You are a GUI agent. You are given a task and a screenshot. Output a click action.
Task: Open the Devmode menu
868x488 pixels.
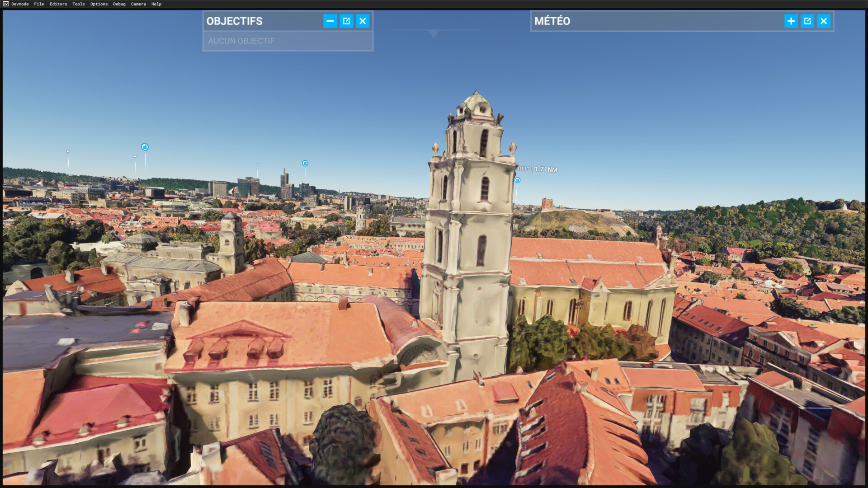point(20,4)
